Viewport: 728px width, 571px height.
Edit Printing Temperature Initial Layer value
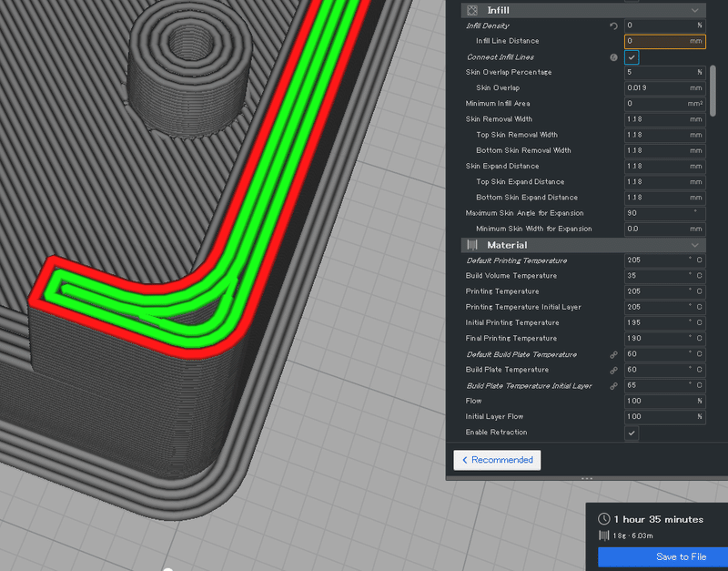pos(665,308)
